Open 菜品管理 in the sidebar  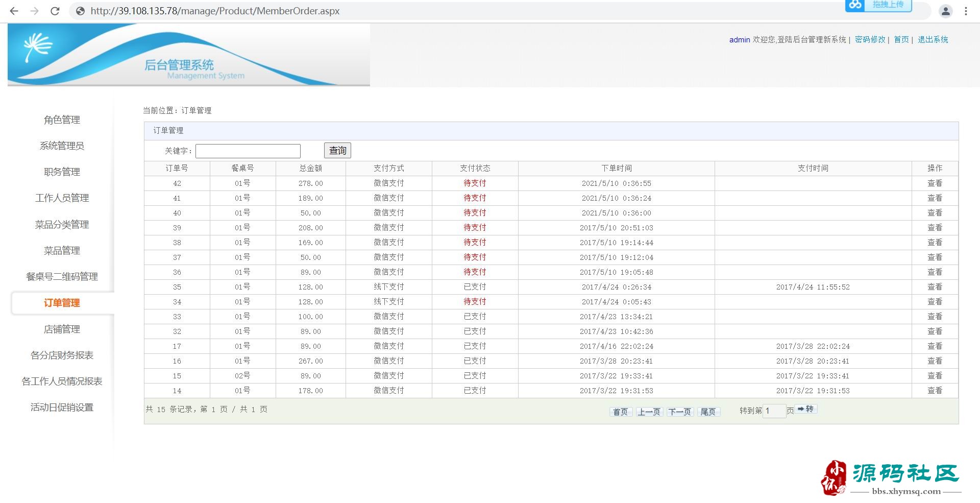(x=62, y=250)
